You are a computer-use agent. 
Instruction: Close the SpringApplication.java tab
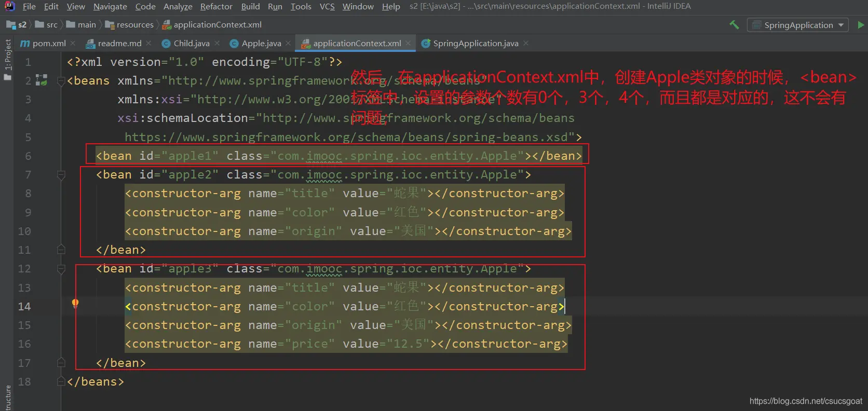pos(526,44)
